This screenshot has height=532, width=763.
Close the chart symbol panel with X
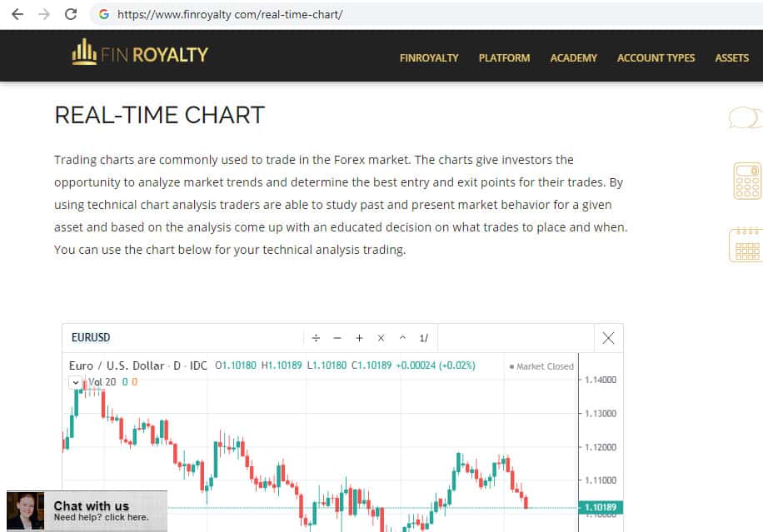(x=608, y=337)
